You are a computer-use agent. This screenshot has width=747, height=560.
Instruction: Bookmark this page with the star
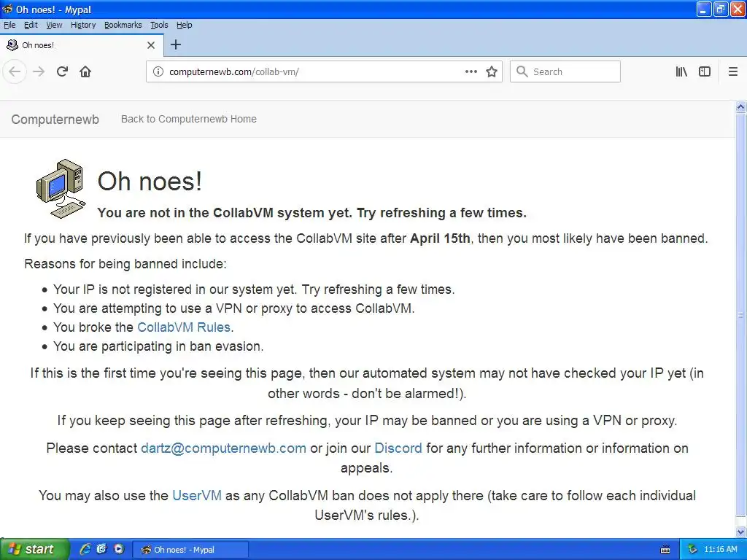pos(491,72)
